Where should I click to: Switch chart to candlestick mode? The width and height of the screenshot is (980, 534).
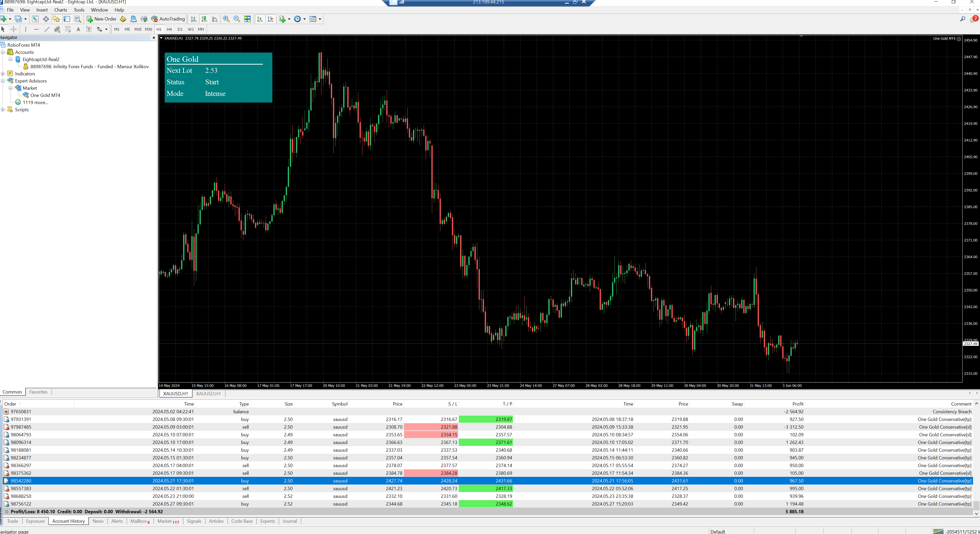point(204,19)
